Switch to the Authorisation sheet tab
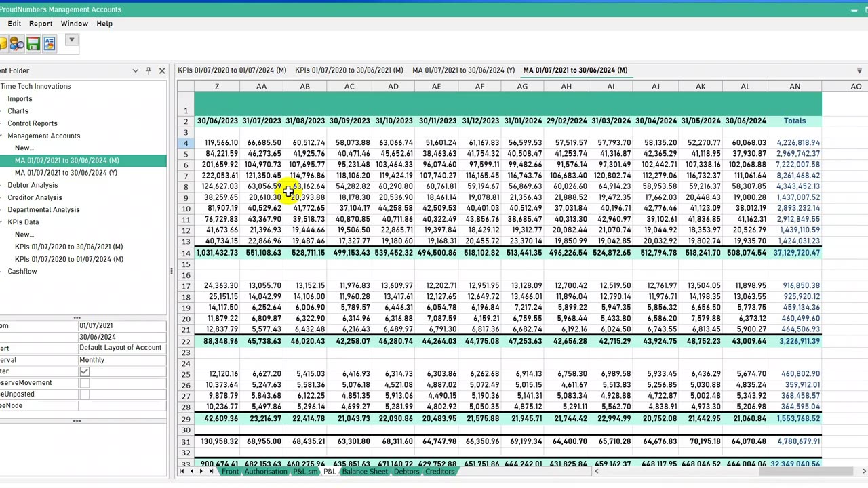Screen dimensions: 868x488 266,472
